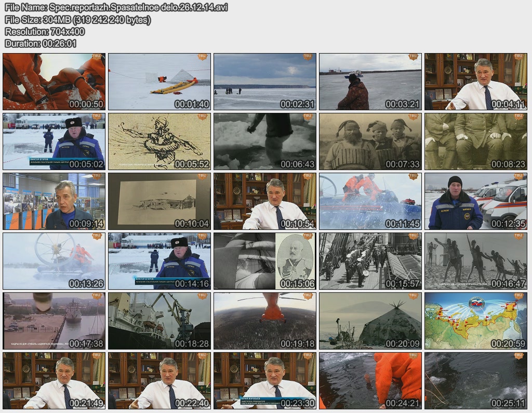Click the thumbnail timestamped 00:00:50
This screenshot has width=532, height=413.
(54, 82)
